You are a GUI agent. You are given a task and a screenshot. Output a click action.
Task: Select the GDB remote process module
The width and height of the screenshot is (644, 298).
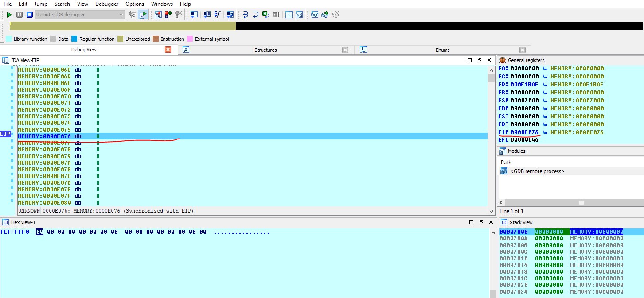coord(537,171)
